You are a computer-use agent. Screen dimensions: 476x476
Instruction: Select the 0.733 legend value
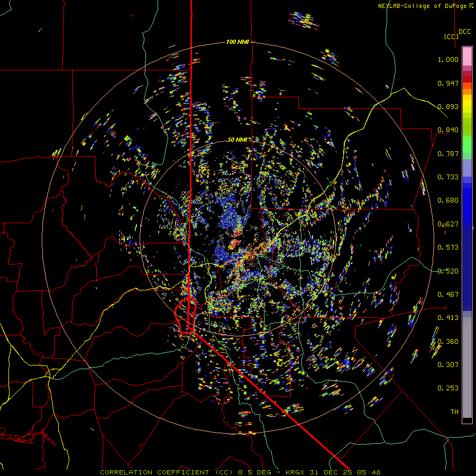(x=448, y=177)
